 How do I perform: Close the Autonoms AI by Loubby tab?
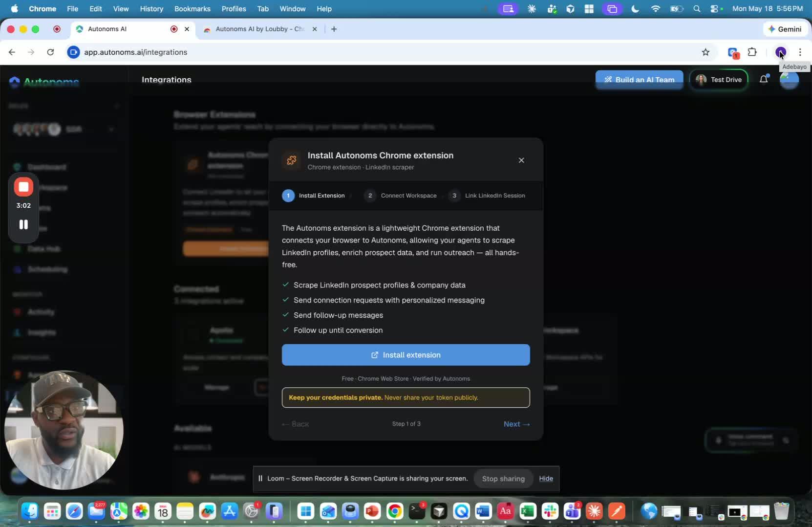tap(315, 29)
